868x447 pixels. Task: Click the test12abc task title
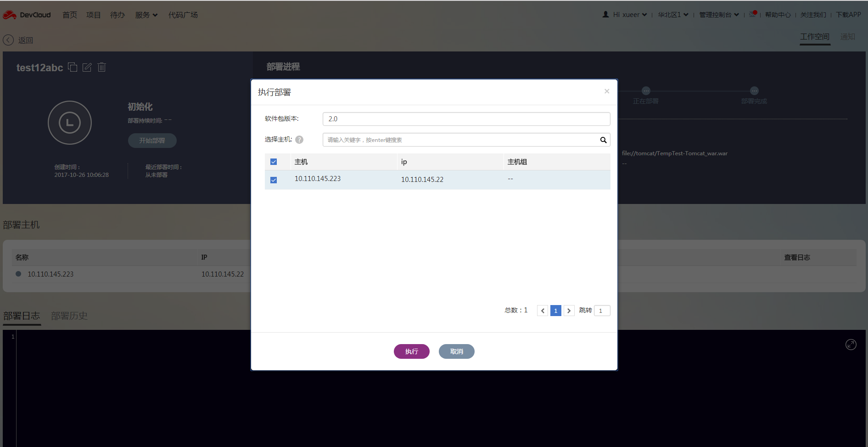[40, 68]
